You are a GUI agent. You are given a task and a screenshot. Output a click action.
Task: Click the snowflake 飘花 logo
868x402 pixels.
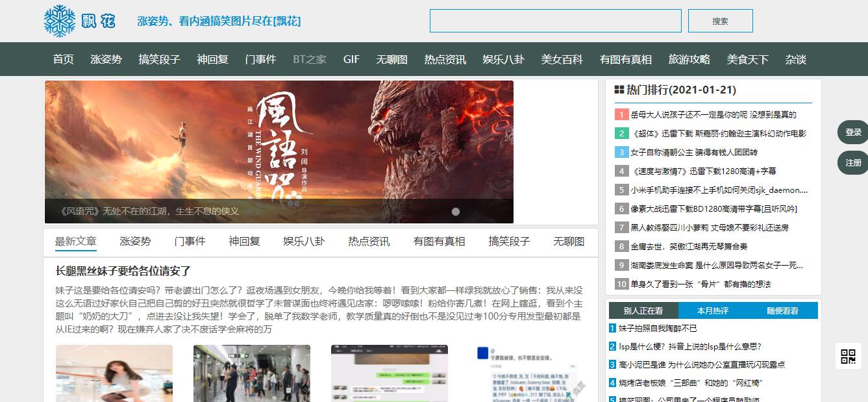click(79, 21)
